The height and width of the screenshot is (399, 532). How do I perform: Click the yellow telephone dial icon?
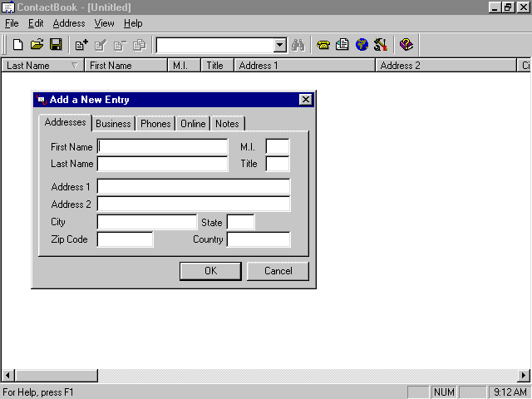(x=323, y=45)
